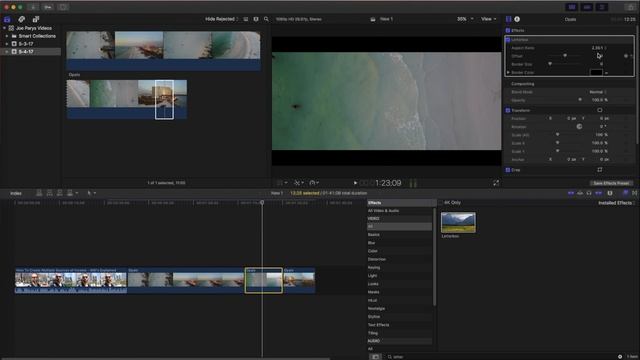The width and height of the screenshot is (640, 360).
Task: Open the viewer View options dropdown
Action: [488, 19]
